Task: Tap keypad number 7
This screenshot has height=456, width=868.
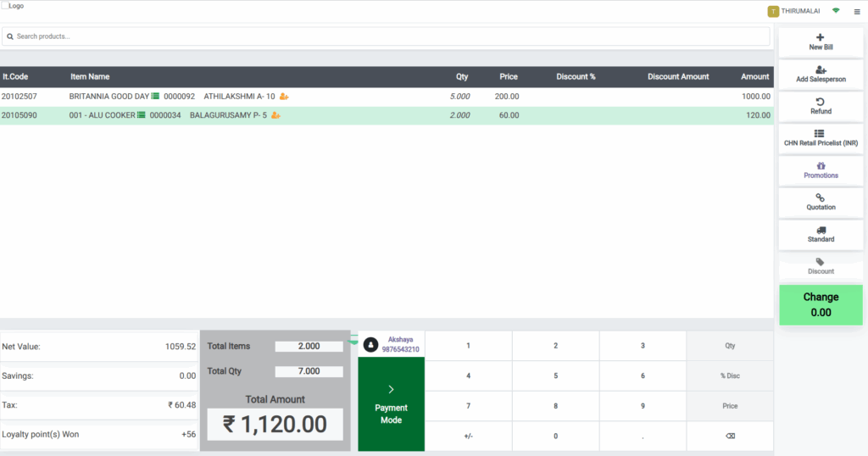Action: 468,406
